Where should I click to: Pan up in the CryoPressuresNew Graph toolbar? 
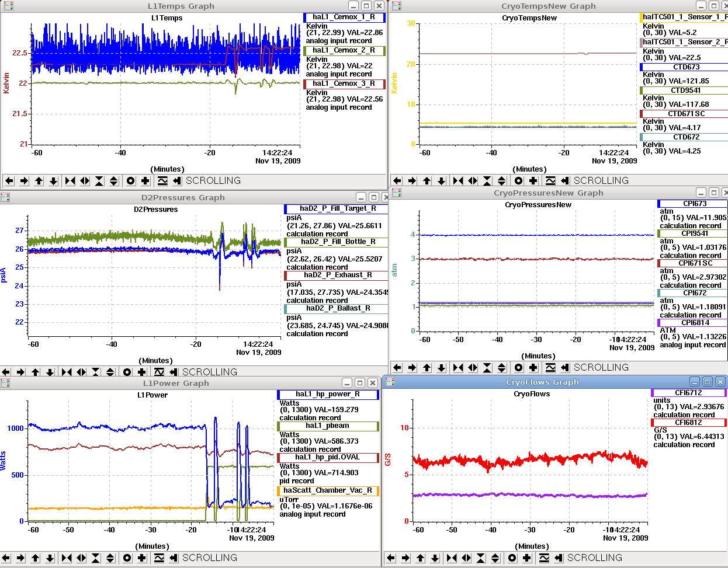coord(427,368)
